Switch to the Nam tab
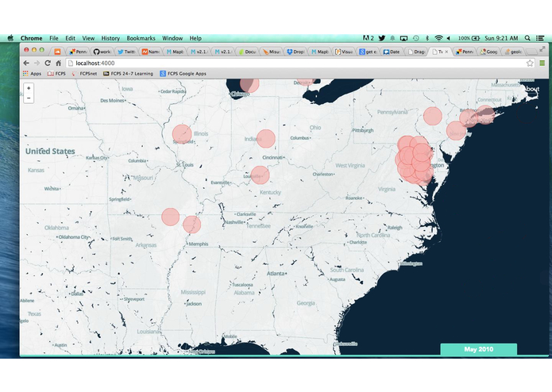Viewport: 552px width, 392px height. tap(150, 52)
